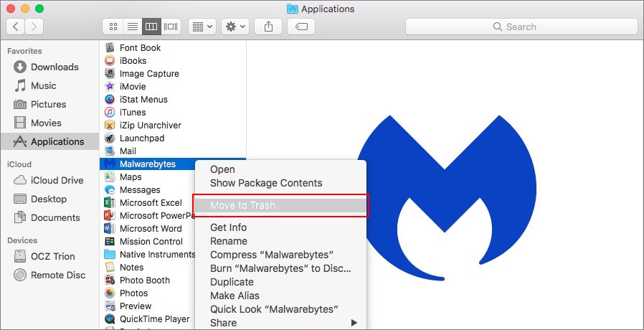Select Mail in the applications list
This screenshot has height=330, width=644.
point(173,151)
